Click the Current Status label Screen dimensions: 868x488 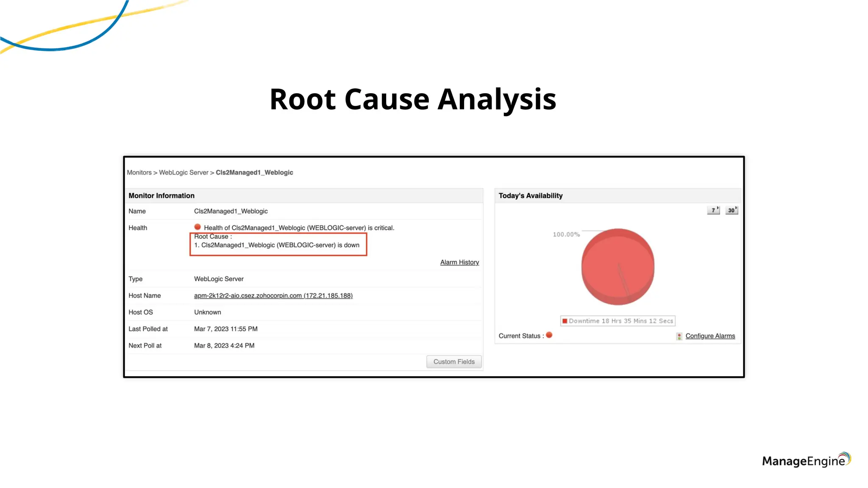pos(521,336)
